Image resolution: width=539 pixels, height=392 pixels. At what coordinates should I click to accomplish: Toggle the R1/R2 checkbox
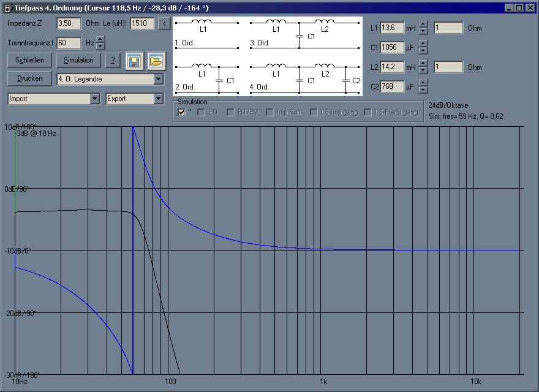click(x=230, y=113)
